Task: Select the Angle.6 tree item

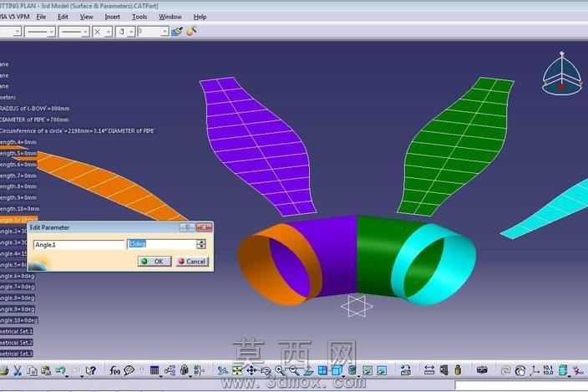Action: coord(18,276)
